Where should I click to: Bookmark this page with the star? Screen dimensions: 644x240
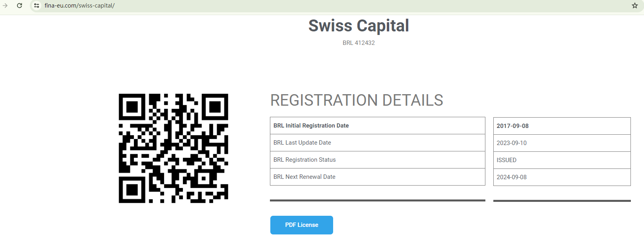pyautogui.click(x=635, y=6)
